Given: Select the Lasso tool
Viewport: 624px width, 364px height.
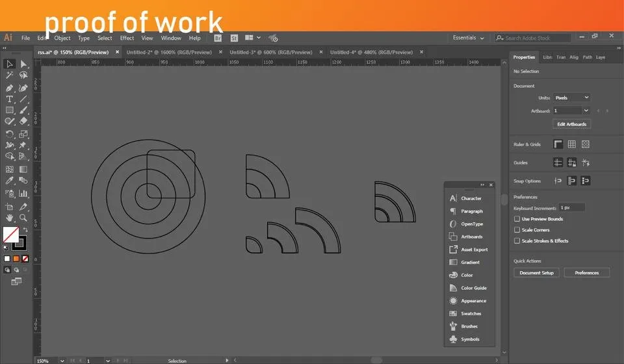Looking at the screenshot, I should coord(23,75).
